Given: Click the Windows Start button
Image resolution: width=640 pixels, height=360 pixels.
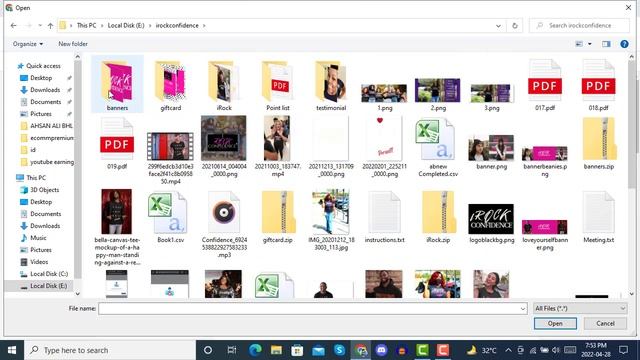Looking at the screenshot, I should tap(12, 350).
